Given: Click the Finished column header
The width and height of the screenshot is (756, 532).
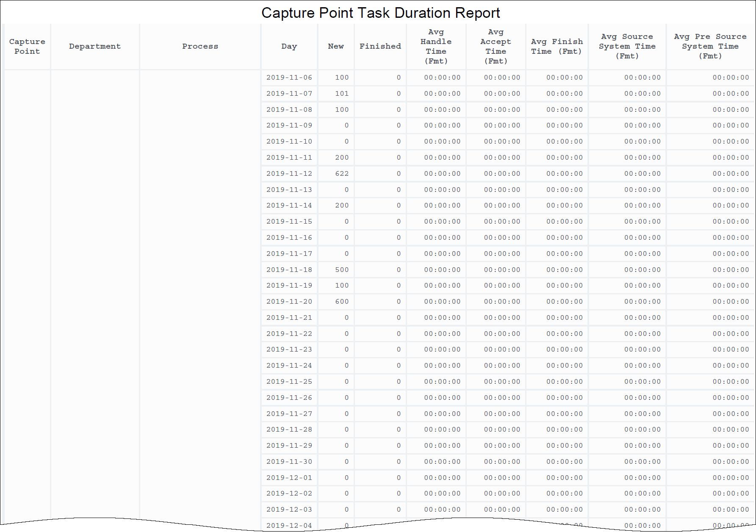Looking at the screenshot, I should tap(380, 47).
